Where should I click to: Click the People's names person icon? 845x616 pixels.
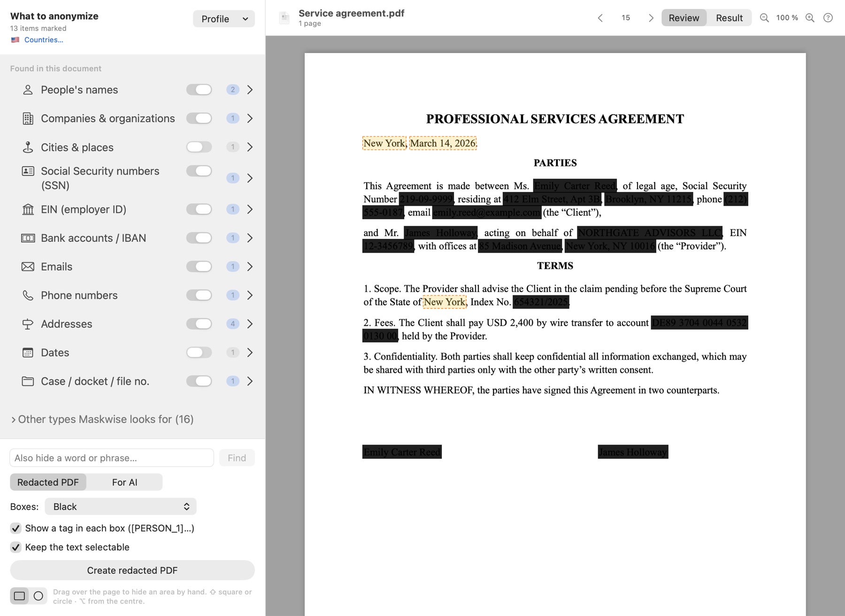[28, 90]
